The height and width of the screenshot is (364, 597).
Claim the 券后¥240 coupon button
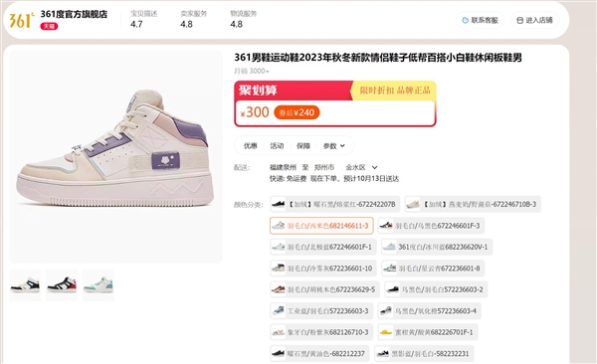[x=297, y=112]
